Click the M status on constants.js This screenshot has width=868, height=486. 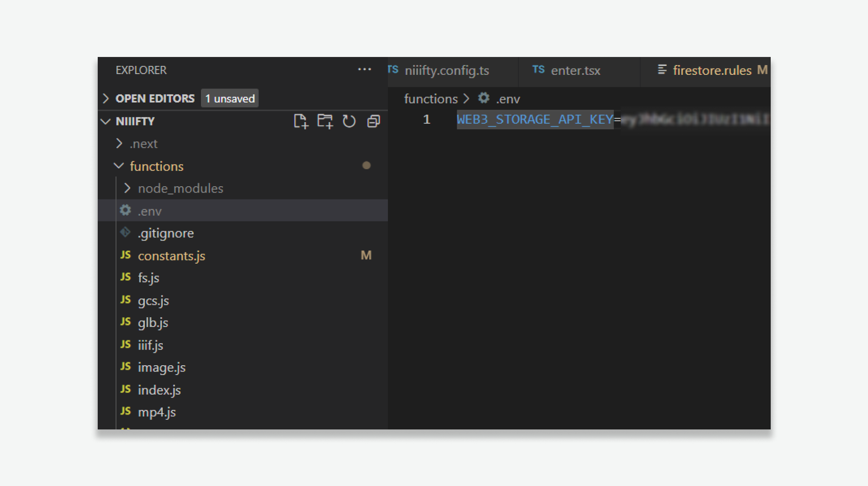(x=366, y=255)
